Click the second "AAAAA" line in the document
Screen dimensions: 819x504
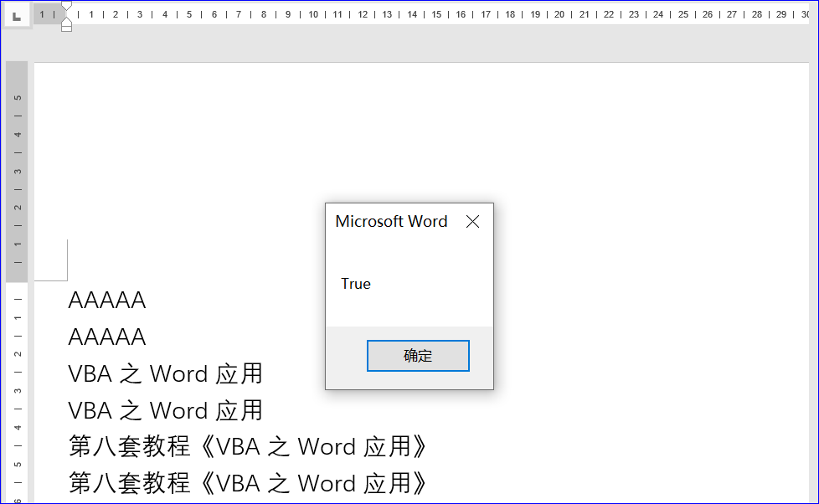click(x=107, y=337)
